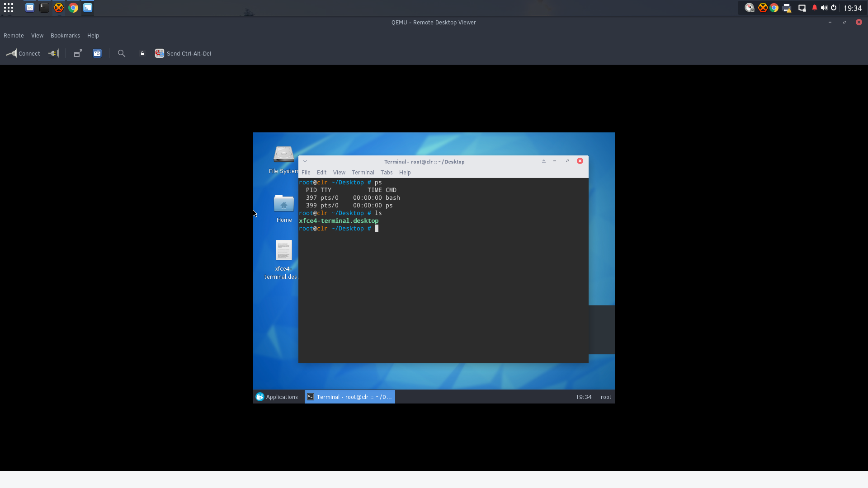Close the guest Terminal window
The width and height of the screenshot is (868, 488).
point(580,161)
